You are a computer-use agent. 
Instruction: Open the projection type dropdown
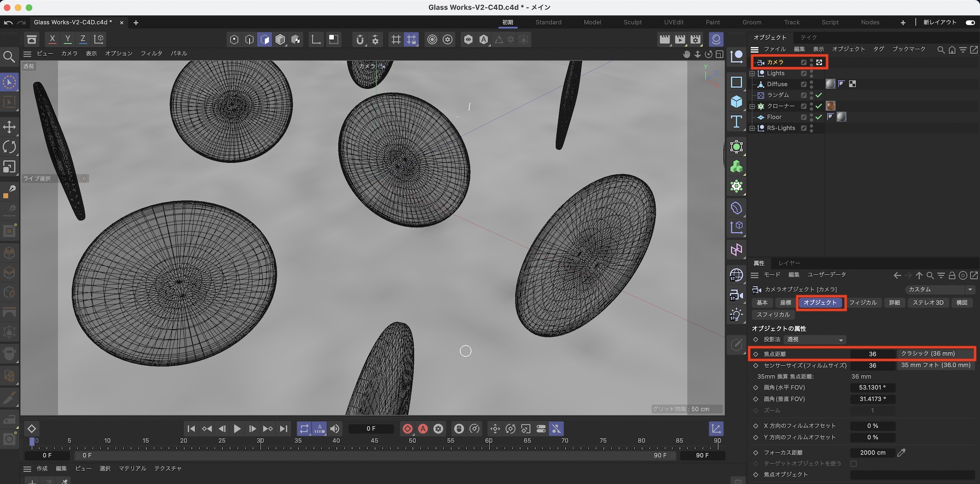[815, 340]
